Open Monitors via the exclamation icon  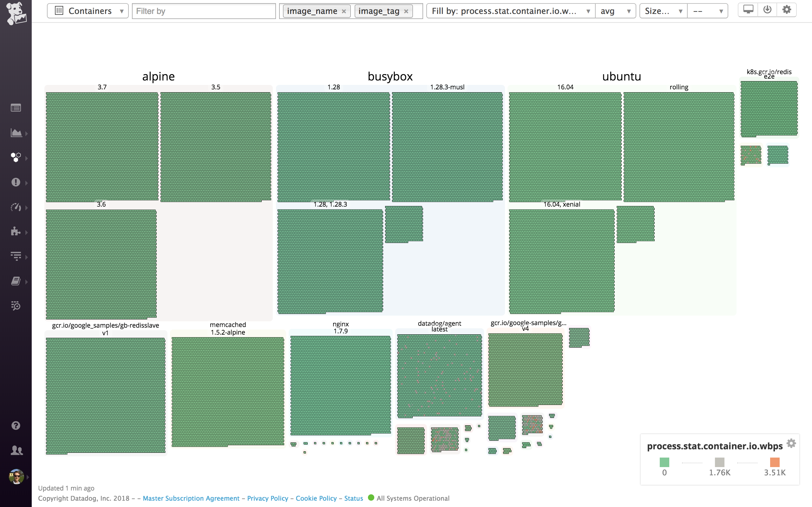[x=16, y=182]
